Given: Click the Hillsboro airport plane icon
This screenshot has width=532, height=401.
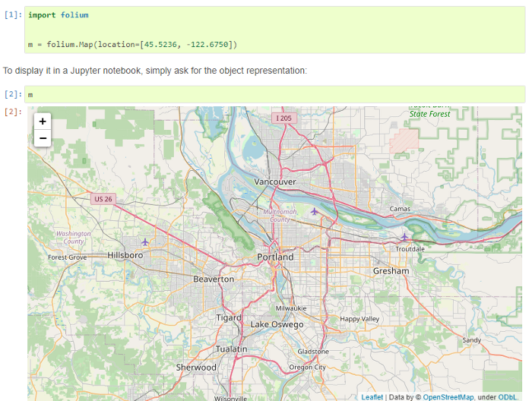Looking at the screenshot, I should 145,242.
